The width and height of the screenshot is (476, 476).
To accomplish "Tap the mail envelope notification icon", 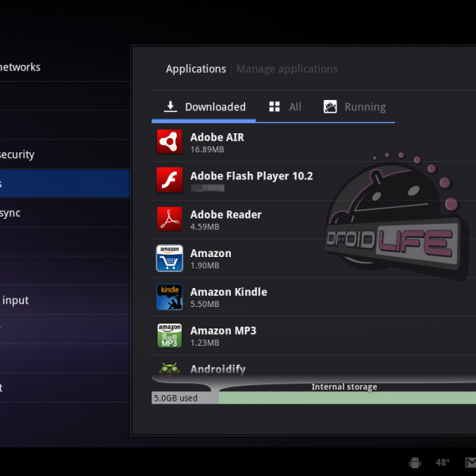I will [470, 463].
